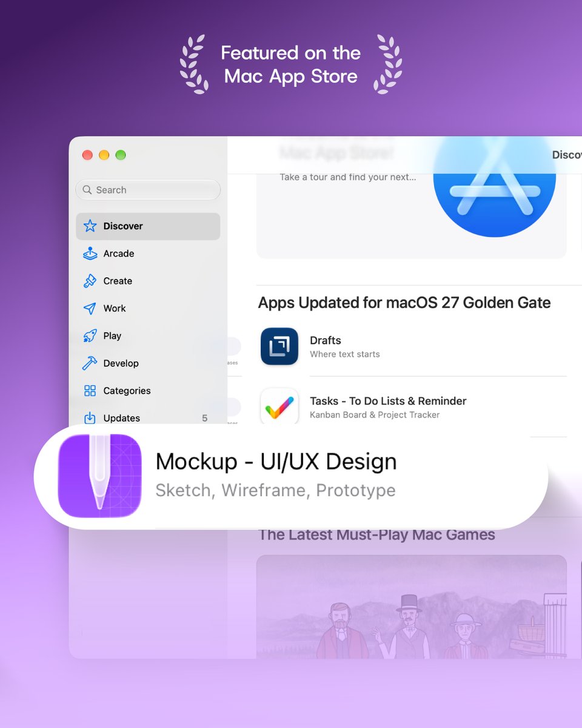Image resolution: width=582 pixels, height=728 pixels.
Task: Open the Play rocket icon
Action: tap(90, 336)
